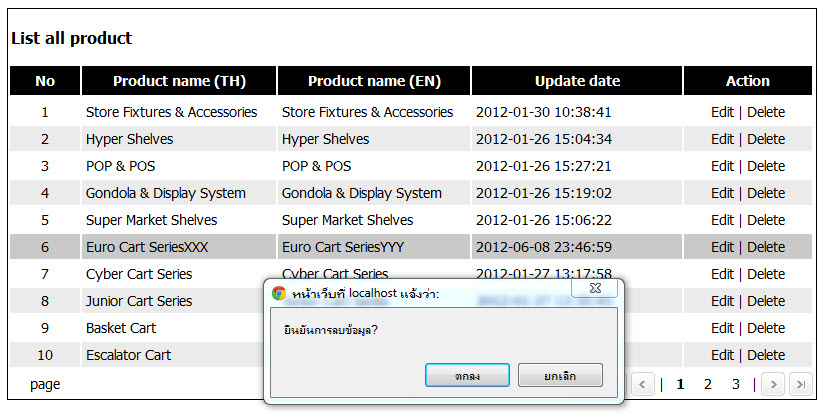The width and height of the screenshot is (829, 417).
Task: Go to the next page arrow icon
Action: tap(772, 384)
